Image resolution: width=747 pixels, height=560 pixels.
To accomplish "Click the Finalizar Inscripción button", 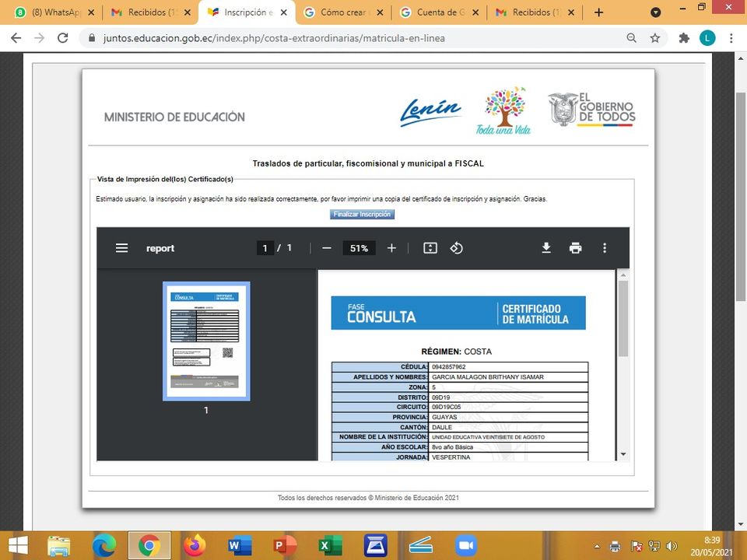I will coord(363,215).
